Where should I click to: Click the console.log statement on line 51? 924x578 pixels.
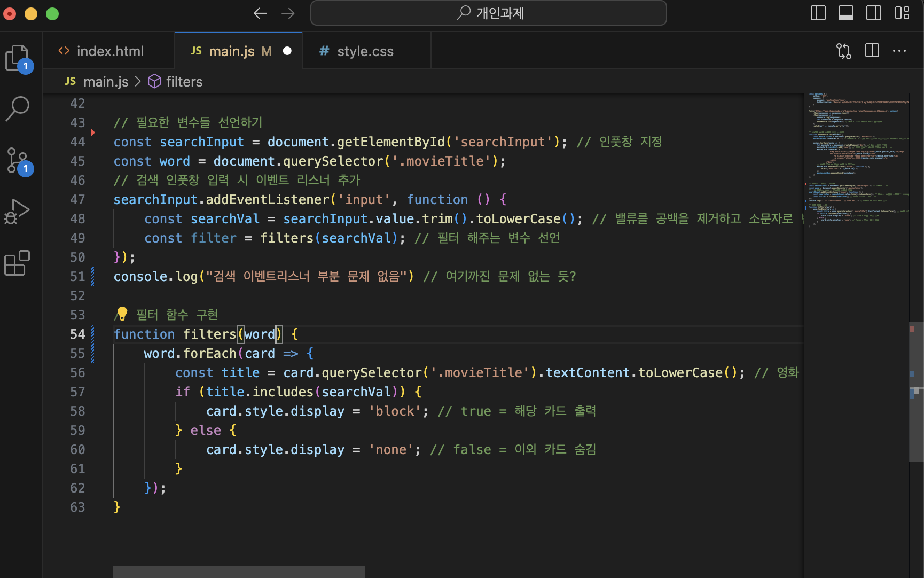263,277
